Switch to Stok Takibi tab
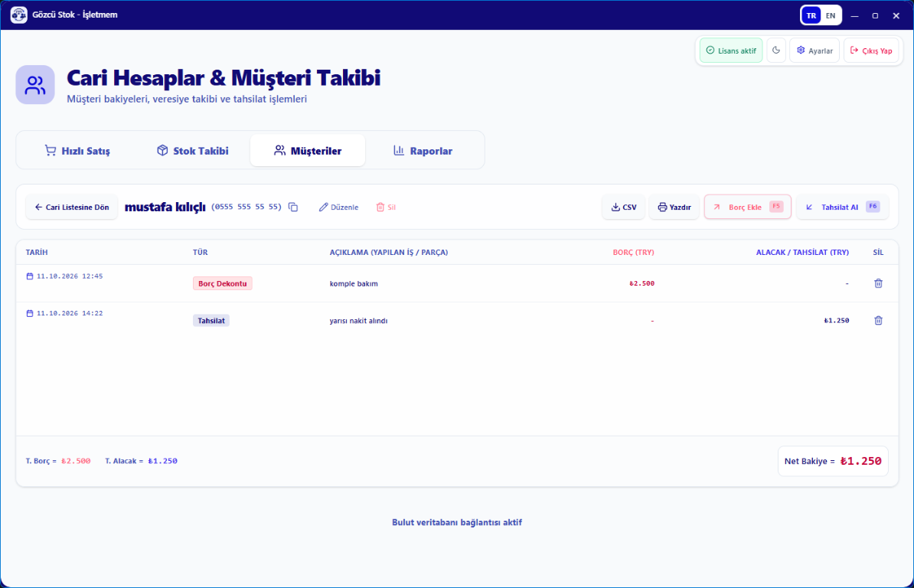The width and height of the screenshot is (914, 588). click(x=192, y=151)
